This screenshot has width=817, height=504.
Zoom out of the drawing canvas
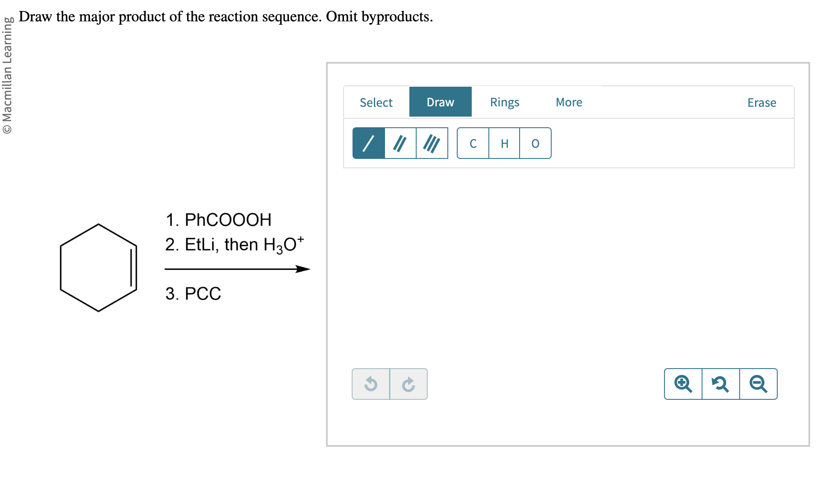[x=758, y=384]
